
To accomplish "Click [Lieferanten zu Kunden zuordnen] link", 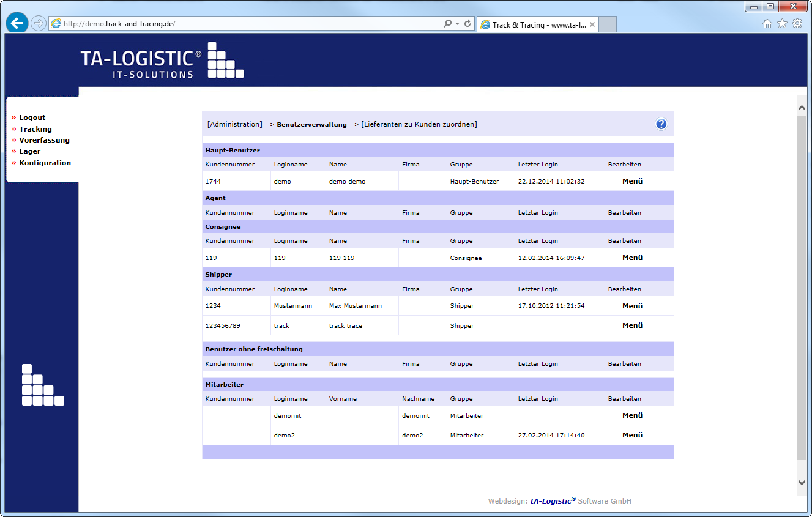I will (x=419, y=124).
